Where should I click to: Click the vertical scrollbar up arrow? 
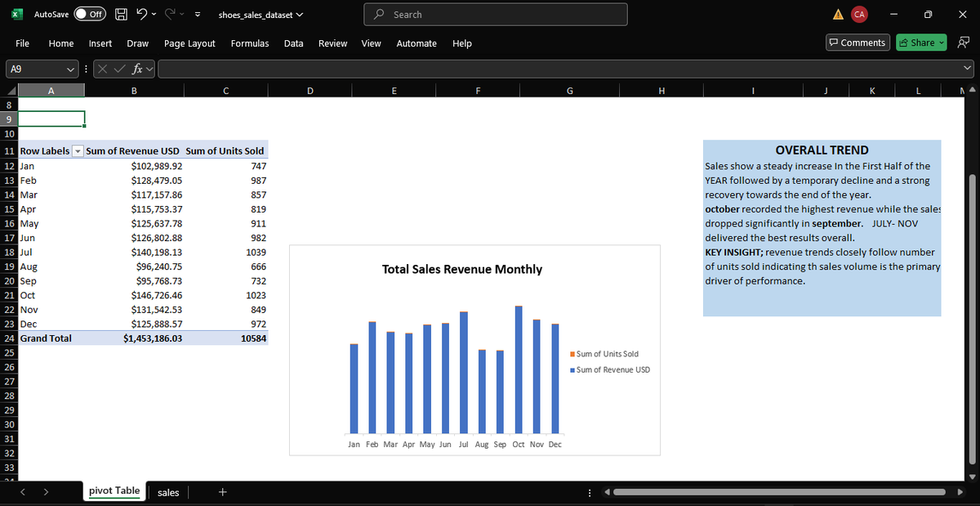(972, 91)
